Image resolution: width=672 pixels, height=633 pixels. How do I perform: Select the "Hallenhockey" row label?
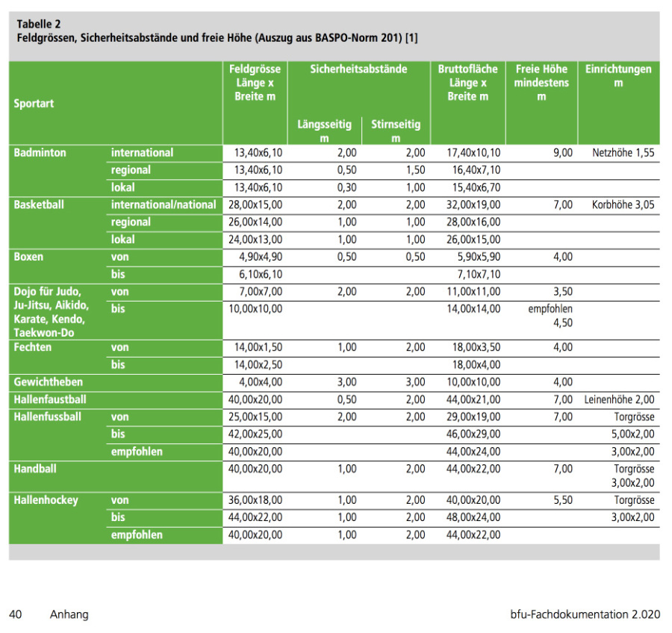46,500
